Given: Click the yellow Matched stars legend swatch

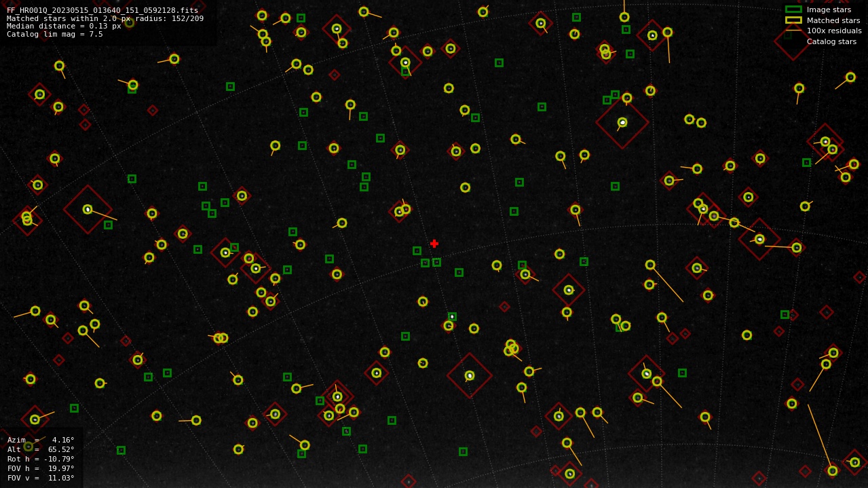Looking at the screenshot, I should (793, 20).
